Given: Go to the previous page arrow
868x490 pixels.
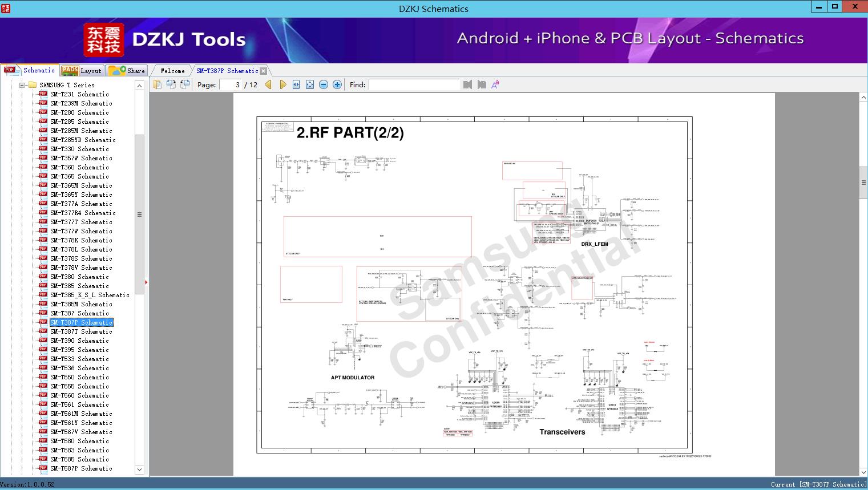Looking at the screenshot, I should 268,84.
